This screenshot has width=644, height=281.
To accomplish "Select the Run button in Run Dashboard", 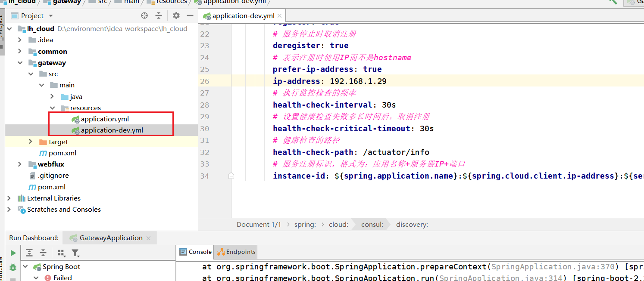I will 13,253.
